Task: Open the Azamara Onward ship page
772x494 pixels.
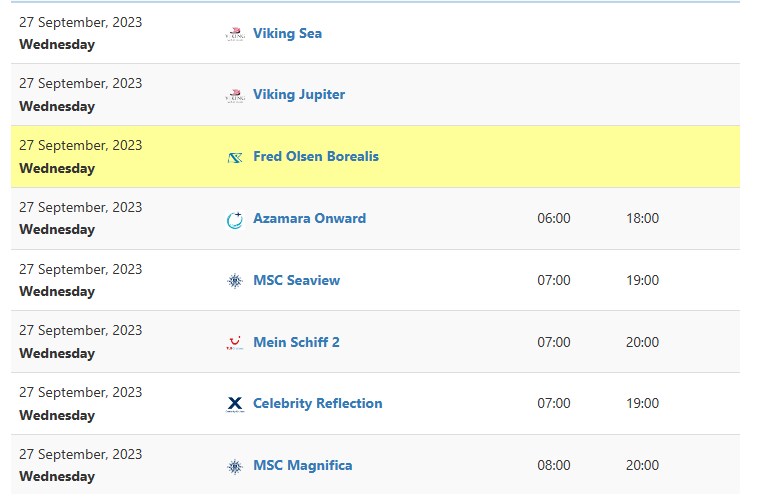Action: point(310,218)
